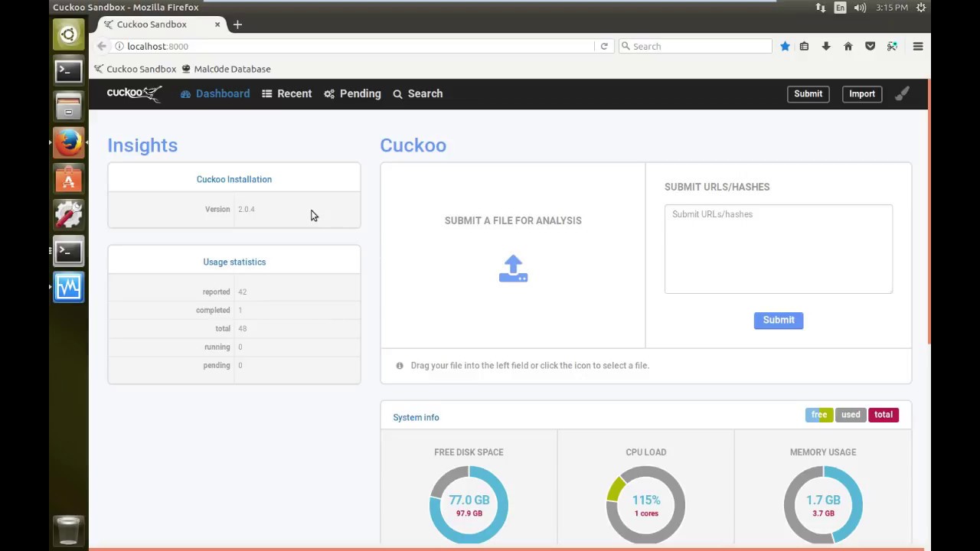Click the browser back arrow
The height and width of the screenshot is (551, 980).
click(102, 46)
